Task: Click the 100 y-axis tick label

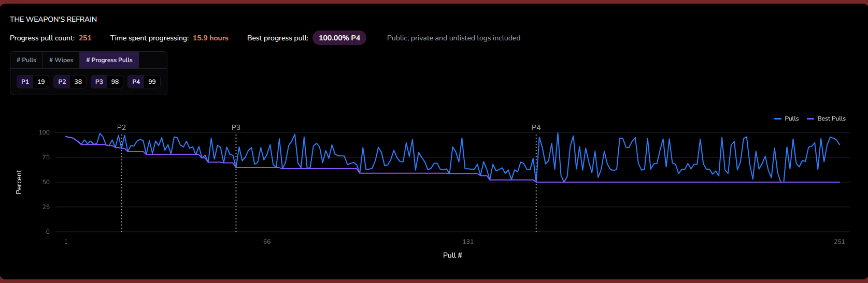Action: pos(45,132)
